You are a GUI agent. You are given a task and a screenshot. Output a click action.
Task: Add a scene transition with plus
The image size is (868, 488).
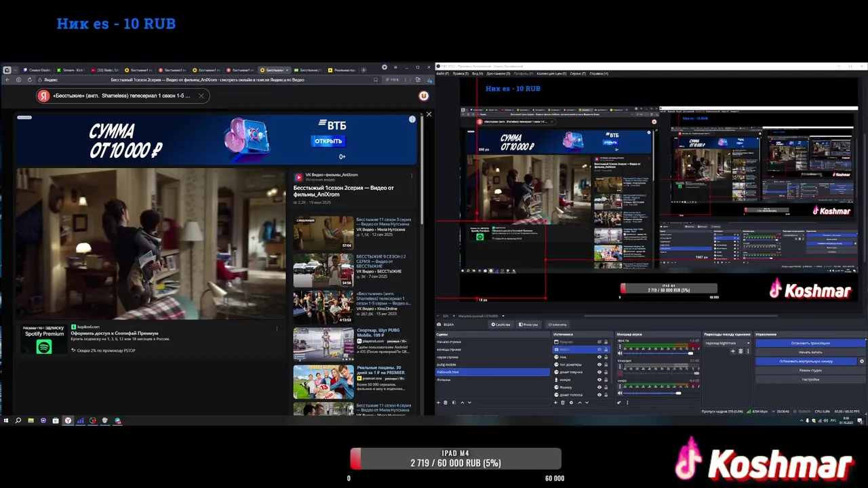click(732, 351)
